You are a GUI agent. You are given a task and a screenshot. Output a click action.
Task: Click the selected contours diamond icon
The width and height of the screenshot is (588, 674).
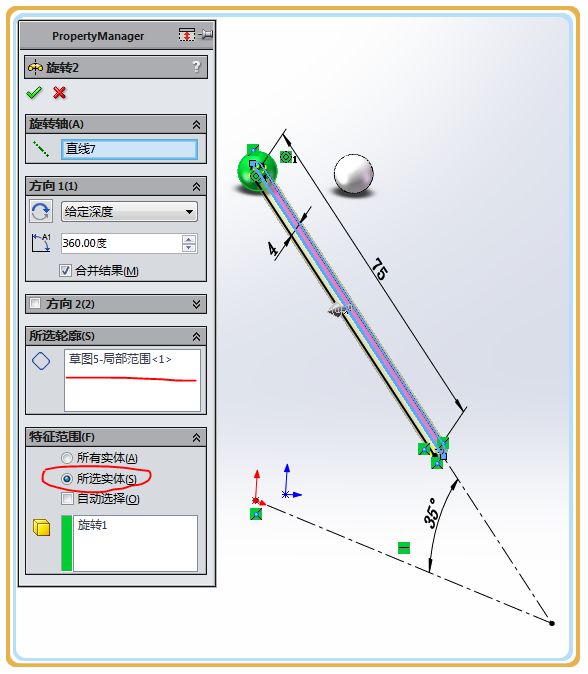(x=41, y=361)
